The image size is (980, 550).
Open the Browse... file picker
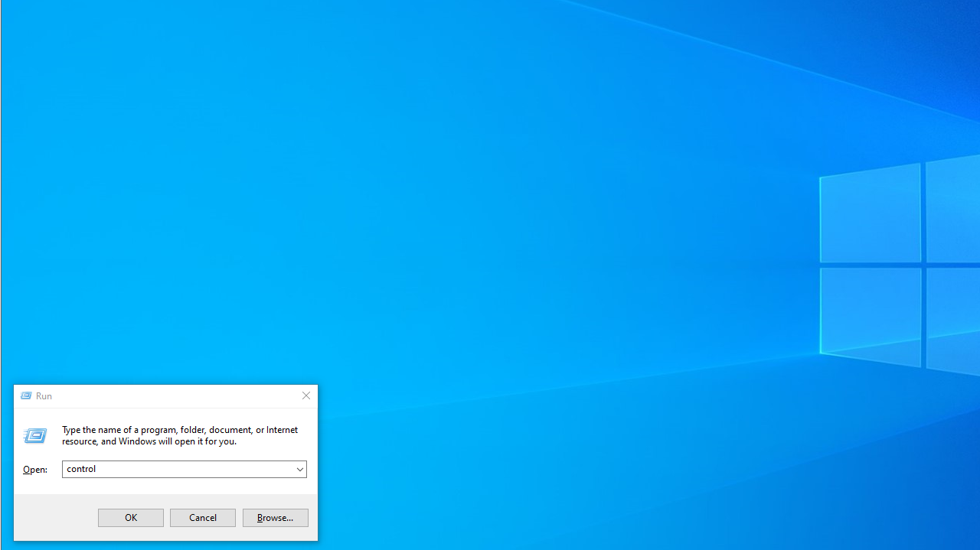click(x=276, y=518)
